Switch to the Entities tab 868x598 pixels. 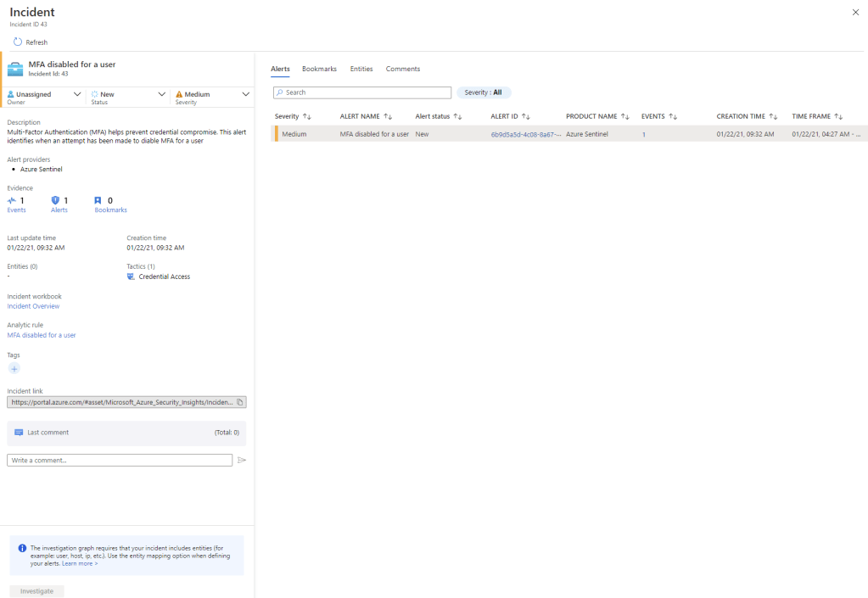tap(361, 69)
